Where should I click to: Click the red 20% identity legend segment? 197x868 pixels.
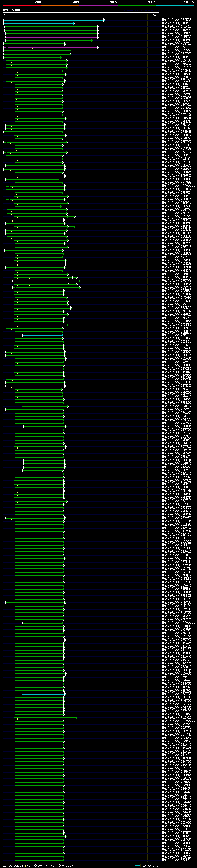[x=22, y=6]
